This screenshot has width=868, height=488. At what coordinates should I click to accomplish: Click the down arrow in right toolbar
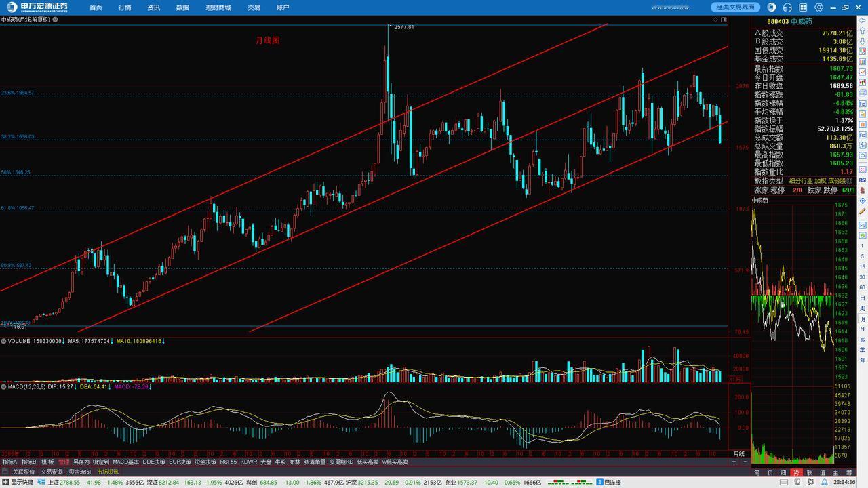(862, 41)
